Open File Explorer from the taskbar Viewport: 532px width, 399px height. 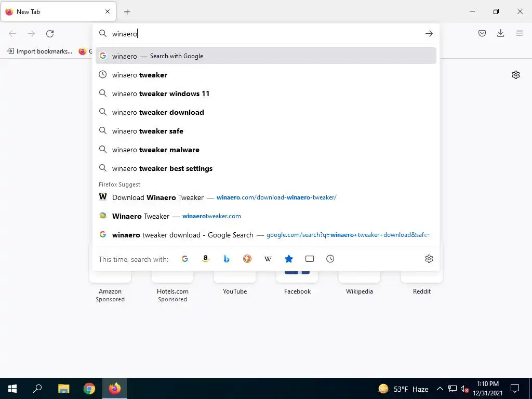(63, 389)
